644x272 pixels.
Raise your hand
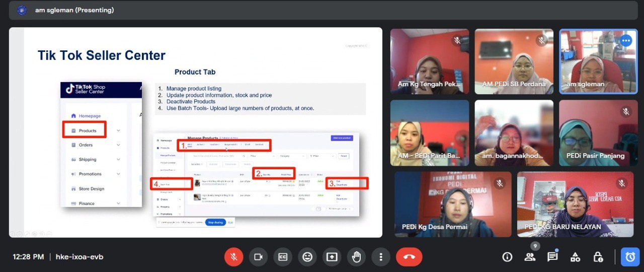(x=356, y=257)
